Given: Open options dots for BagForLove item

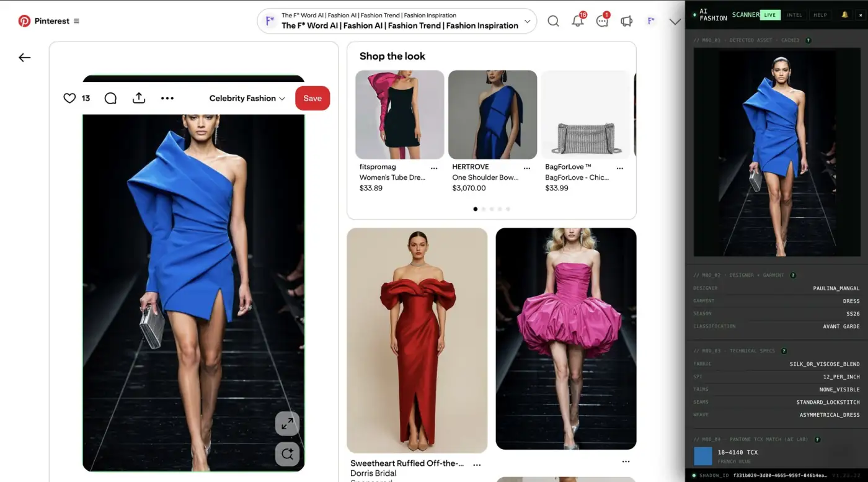Looking at the screenshot, I should [x=619, y=168].
